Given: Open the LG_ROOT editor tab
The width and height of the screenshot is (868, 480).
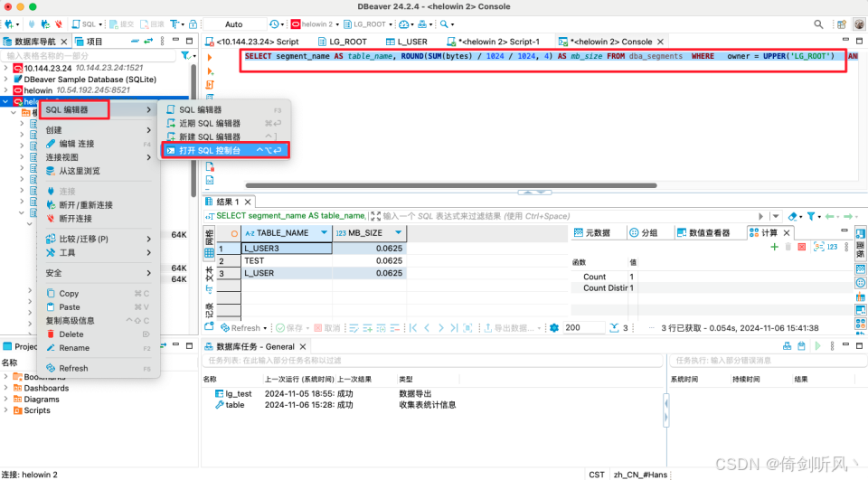Looking at the screenshot, I should pyautogui.click(x=342, y=42).
